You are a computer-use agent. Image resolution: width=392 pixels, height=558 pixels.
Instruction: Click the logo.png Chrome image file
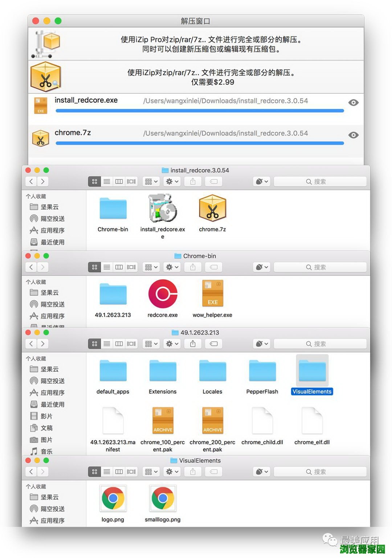(113, 499)
